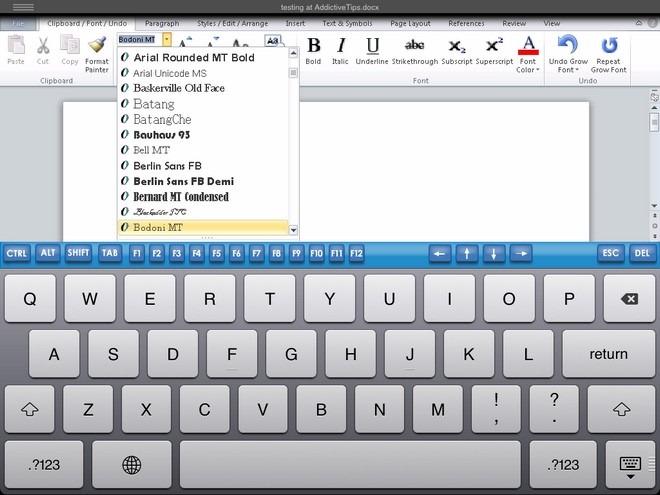The image size is (660, 495).
Task: Toggle the SHIFT key in blue bar
Action: coord(79,254)
